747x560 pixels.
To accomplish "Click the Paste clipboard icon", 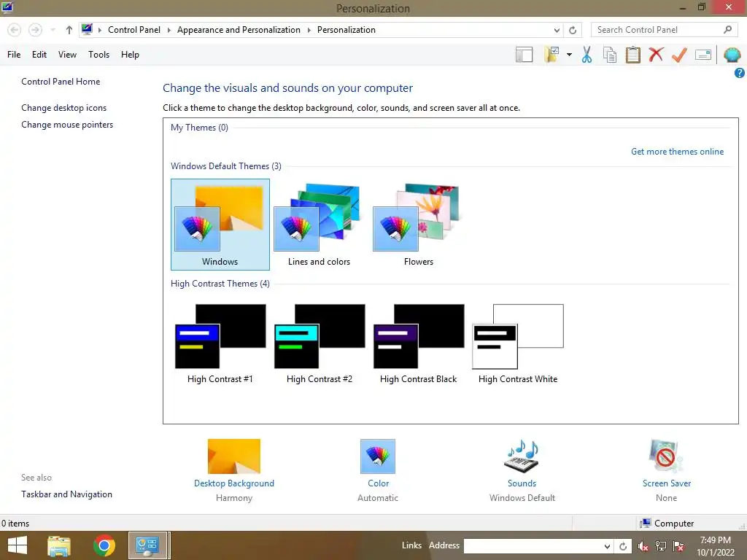I will (632, 55).
